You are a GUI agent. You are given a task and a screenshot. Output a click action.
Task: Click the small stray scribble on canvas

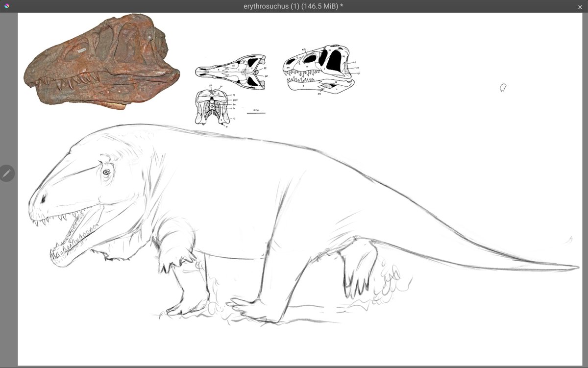(503, 88)
